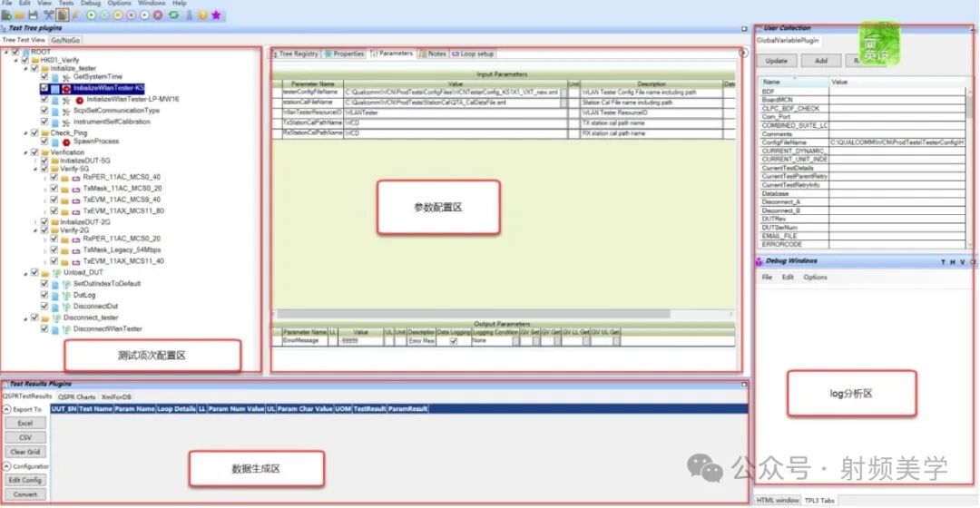The width and height of the screenshot is (980, 508).
Task: Click the parameters panel horizontal scrollbar
Action: (474, 314)
